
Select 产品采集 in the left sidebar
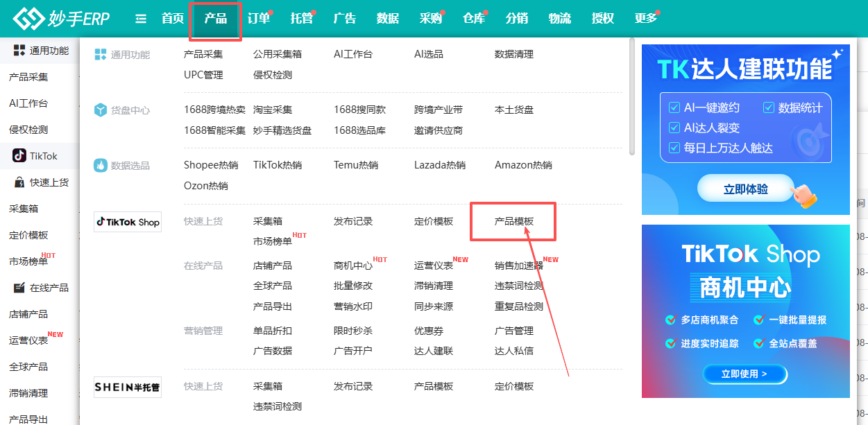coord(28,77)
